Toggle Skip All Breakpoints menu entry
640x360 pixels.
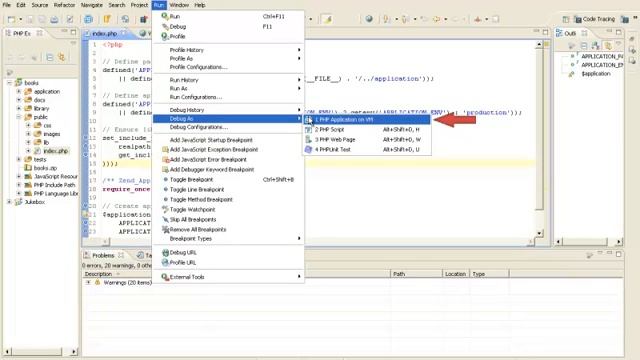pos(228,220)
